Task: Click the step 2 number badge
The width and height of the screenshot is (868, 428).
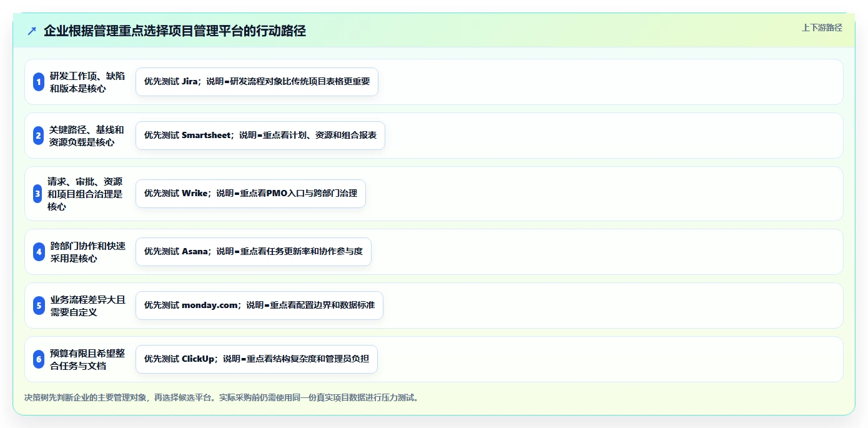Action: point(39,136)
